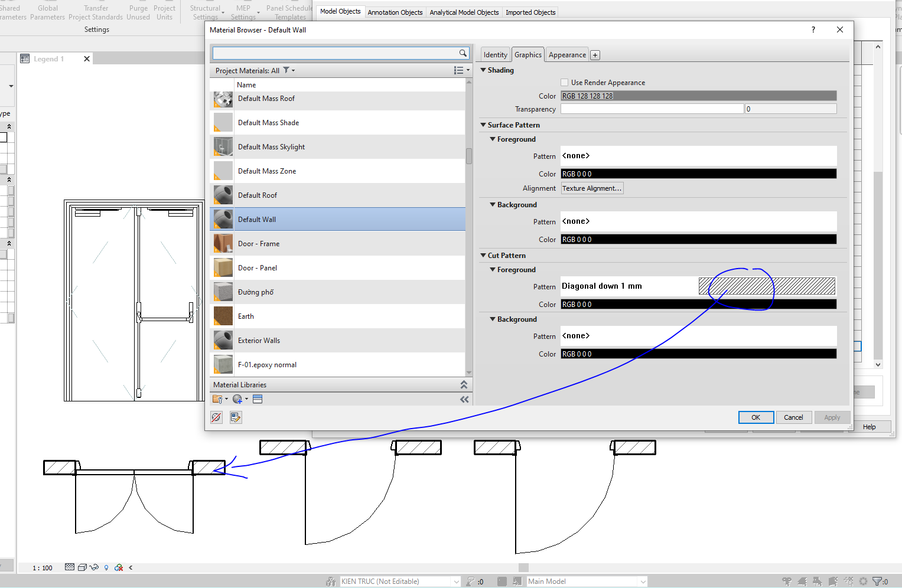Click the Material Browser help question mark
This screenshot has height=588, width=902.
(x=813, y=30)
